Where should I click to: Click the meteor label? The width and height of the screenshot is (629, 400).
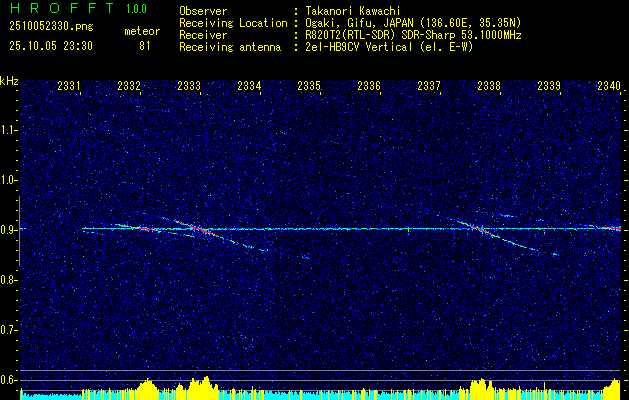142,31
